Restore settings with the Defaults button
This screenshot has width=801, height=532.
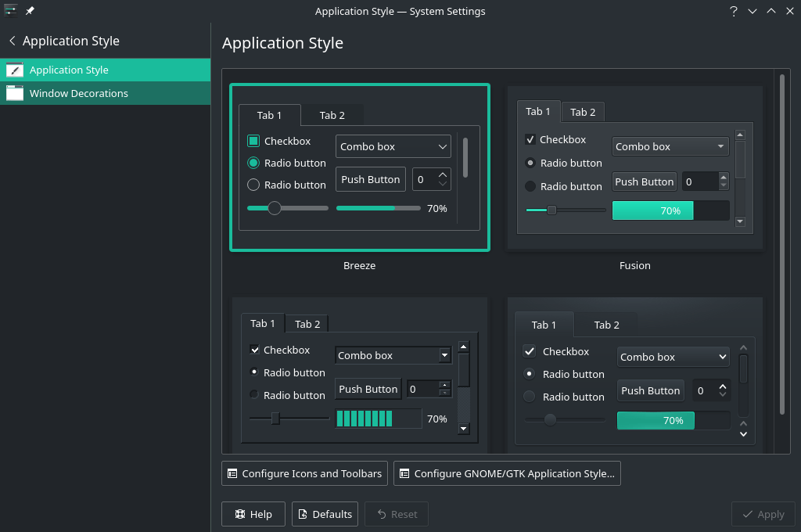click(x=325, y=514)
